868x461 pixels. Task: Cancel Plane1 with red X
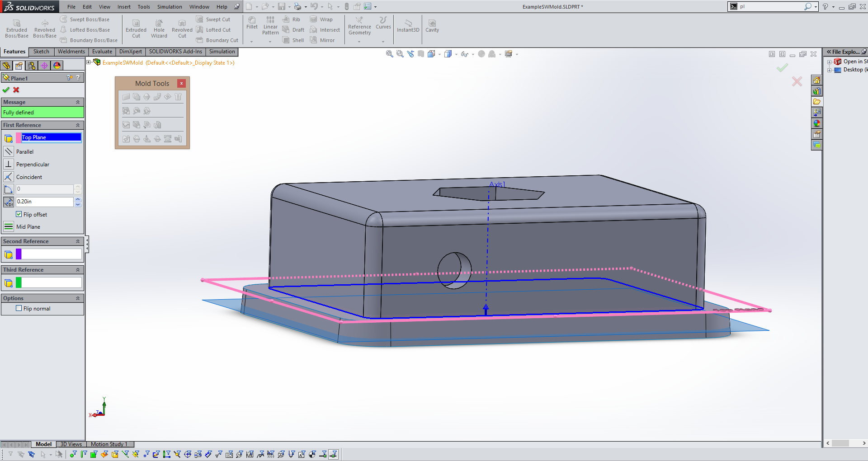coord(16,90)
